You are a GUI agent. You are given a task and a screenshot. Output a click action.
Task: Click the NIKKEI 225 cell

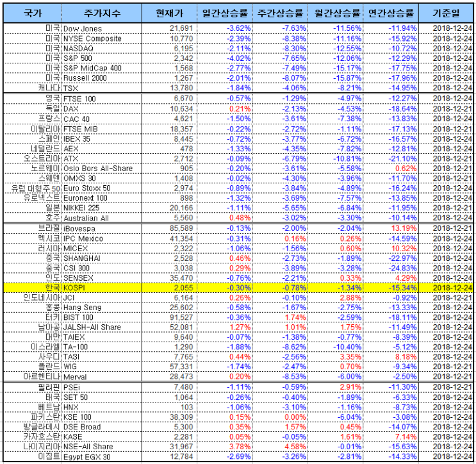pos(102,208)
